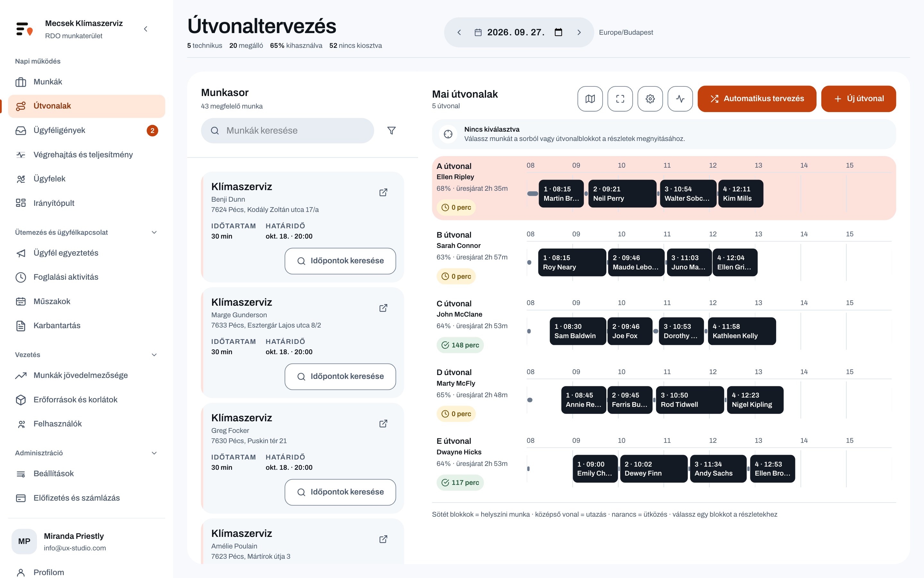Open Munkák jövedelmezősége page
This screenshot has width=924, height=578.
[x=86, y=375]
